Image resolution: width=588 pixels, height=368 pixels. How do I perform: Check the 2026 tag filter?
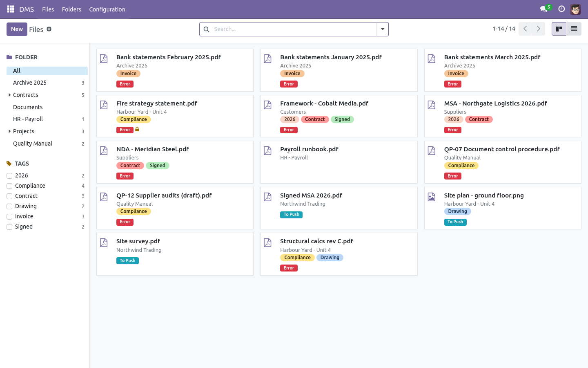9,176
